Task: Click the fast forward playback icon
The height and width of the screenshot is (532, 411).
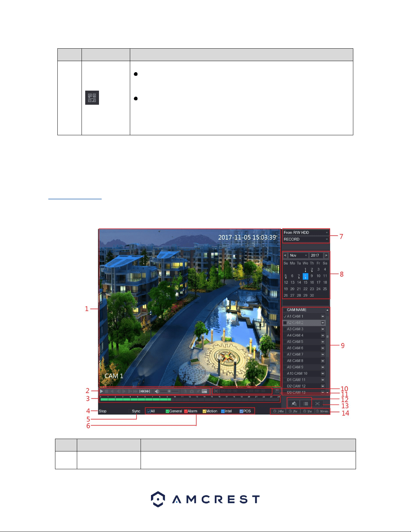Action: point(135,391)
